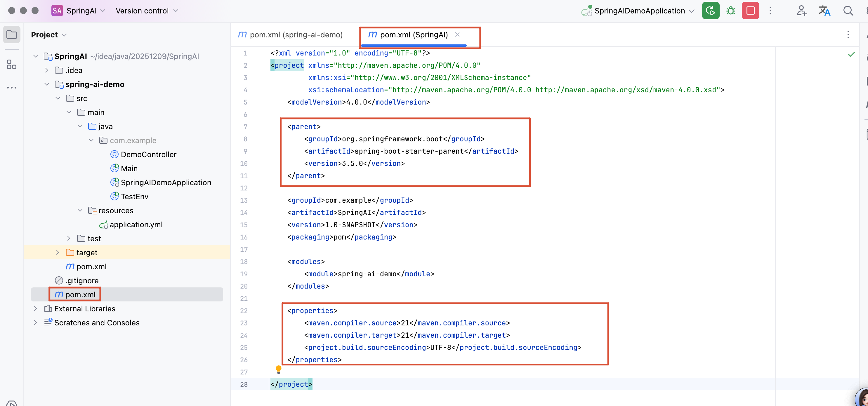Open the More tool windows ellipsis

click(x=11, y=88)
